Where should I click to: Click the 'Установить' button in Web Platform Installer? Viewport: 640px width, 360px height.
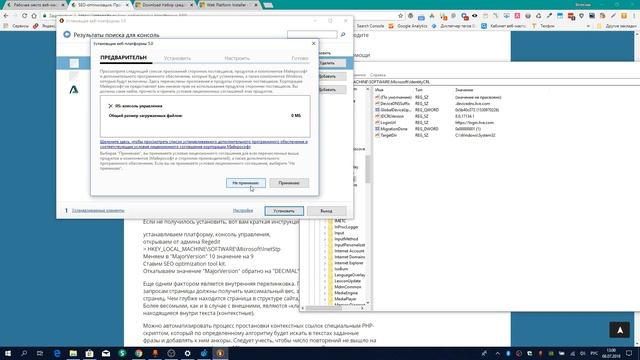284,211
